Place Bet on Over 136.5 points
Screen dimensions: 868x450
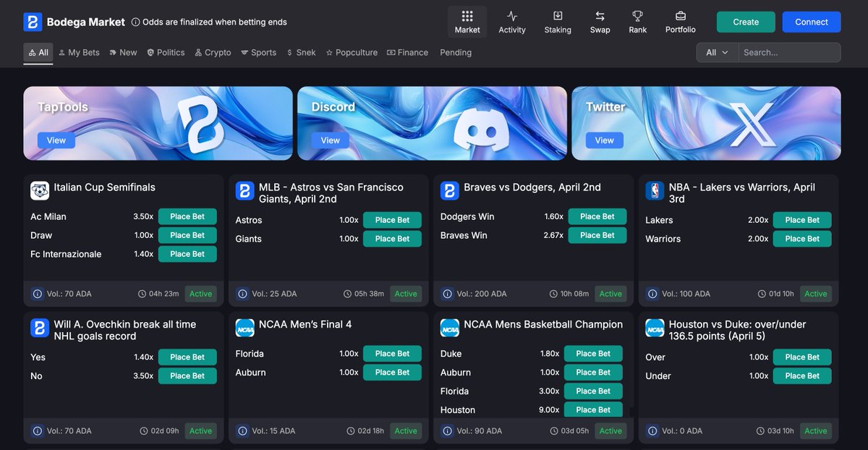[803, 357]
